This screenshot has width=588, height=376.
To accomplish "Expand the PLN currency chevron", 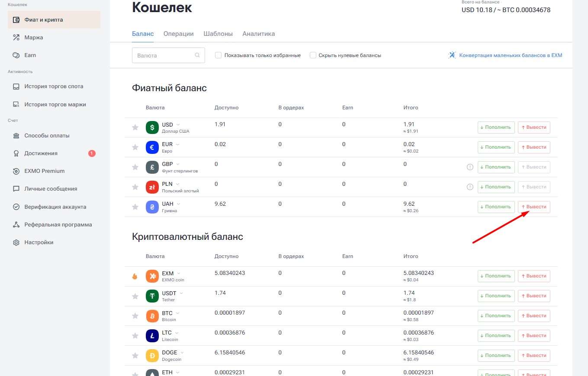I will (177, 184).
